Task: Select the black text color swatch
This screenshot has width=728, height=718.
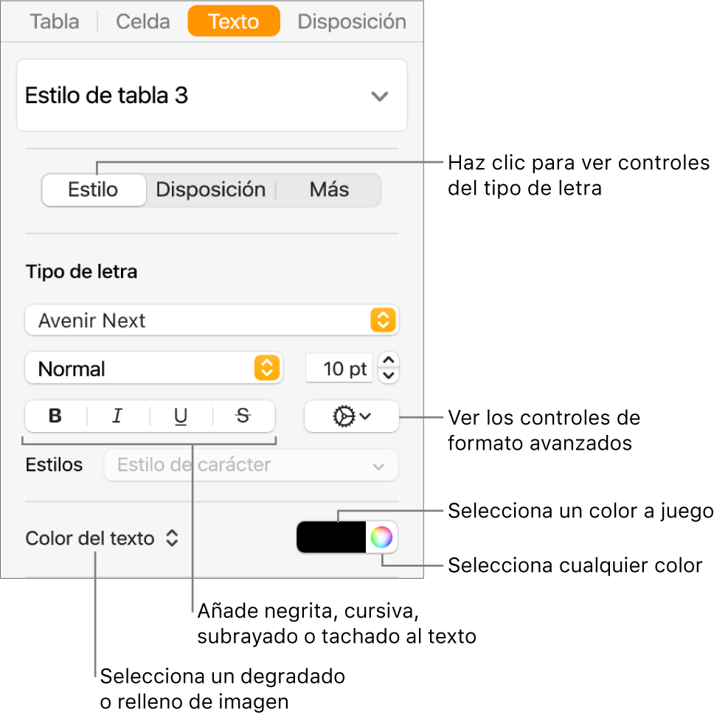Action: tap(334, 537)
